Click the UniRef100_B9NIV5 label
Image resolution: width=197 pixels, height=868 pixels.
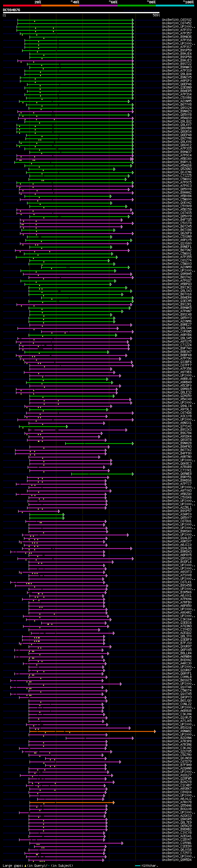pyautogui.click(x=177, y=78)
